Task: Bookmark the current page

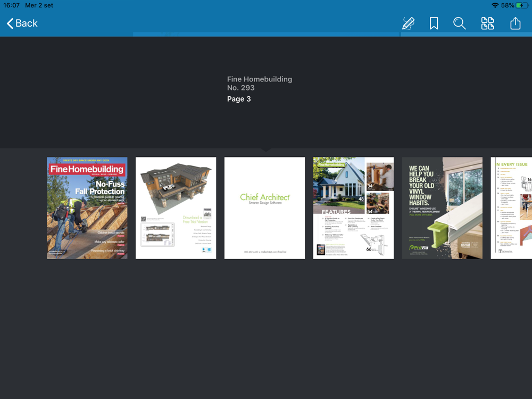Action: [434, 23]
